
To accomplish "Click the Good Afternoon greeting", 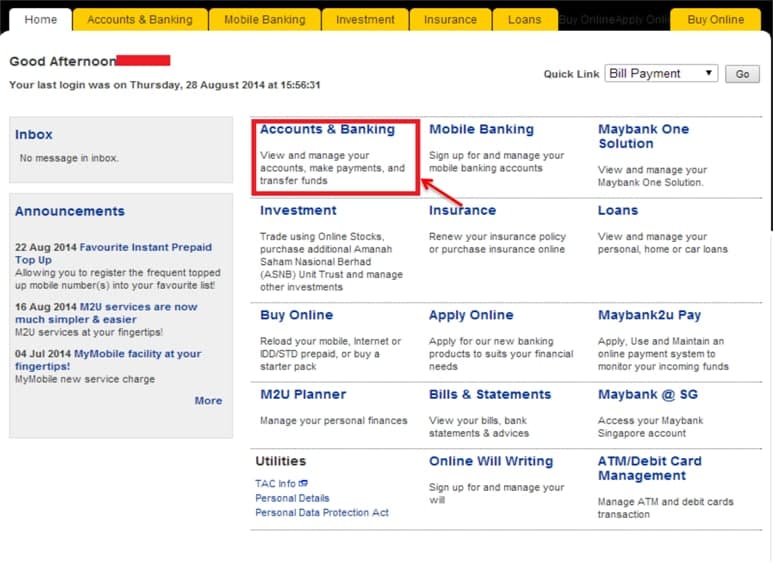I will [63, 62].
